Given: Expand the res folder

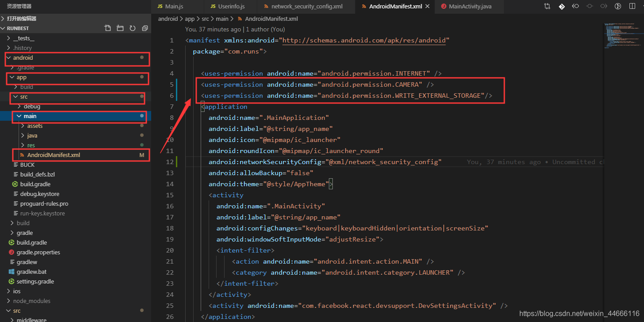Looking at the screenshot, I should pyautogui.click(x=23, y=145).
